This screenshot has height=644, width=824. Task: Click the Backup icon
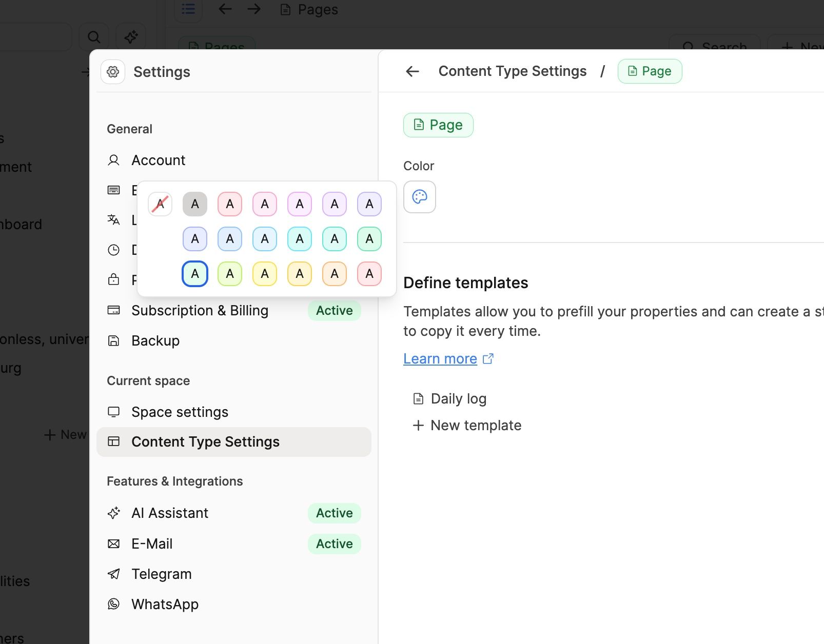click(113, 340)
